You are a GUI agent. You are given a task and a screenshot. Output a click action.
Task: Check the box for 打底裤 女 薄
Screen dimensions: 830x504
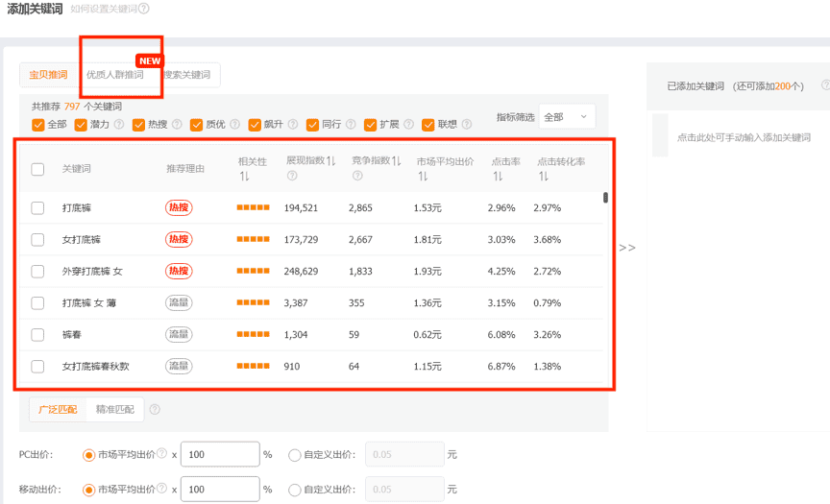tap(37, 303)
